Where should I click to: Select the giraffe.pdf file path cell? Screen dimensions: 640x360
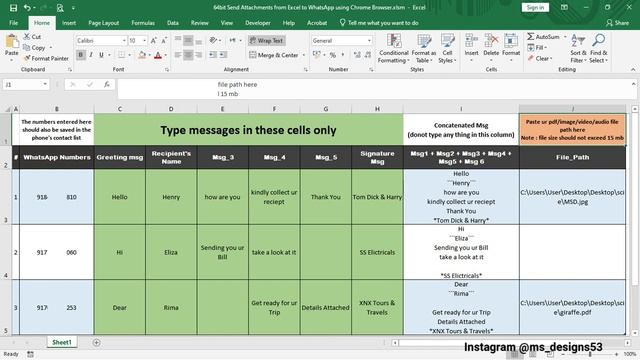[x=572, y=307]
